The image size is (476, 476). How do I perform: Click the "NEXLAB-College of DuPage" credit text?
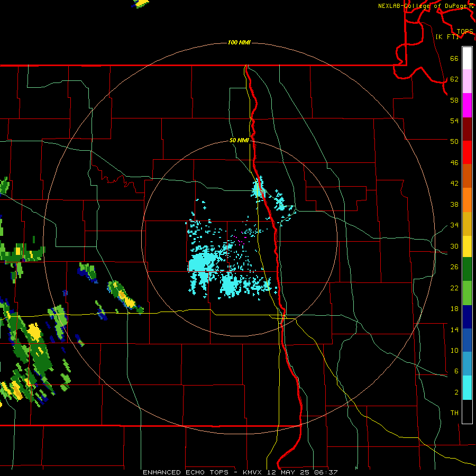click(x=423, y=6)
